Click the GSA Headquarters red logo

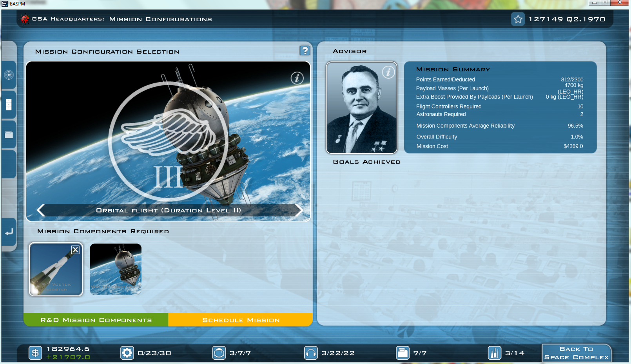click(x=25, y=19)
